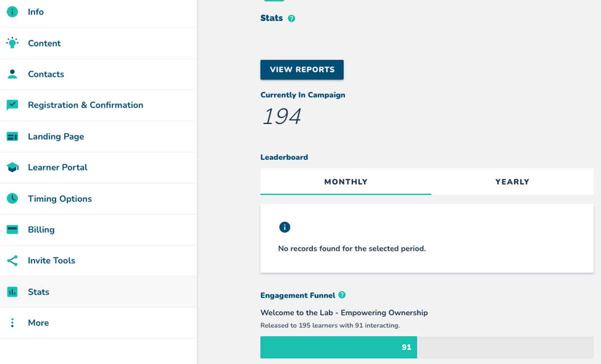
Task: Click the Leaderboard heading
Action: click(284, 157)
